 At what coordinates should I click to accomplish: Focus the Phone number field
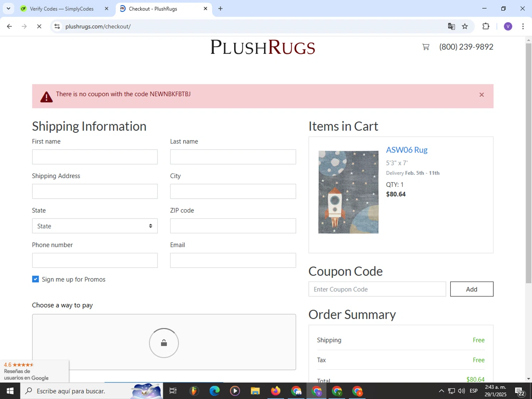[x=95, y=260]
